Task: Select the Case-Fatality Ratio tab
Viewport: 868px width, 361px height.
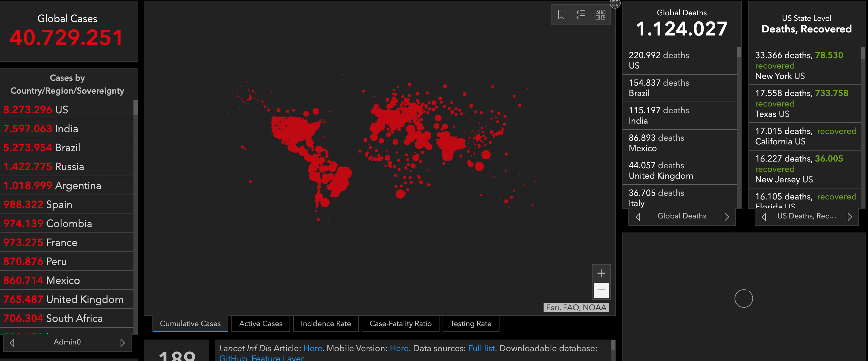Action: (400, 324)
